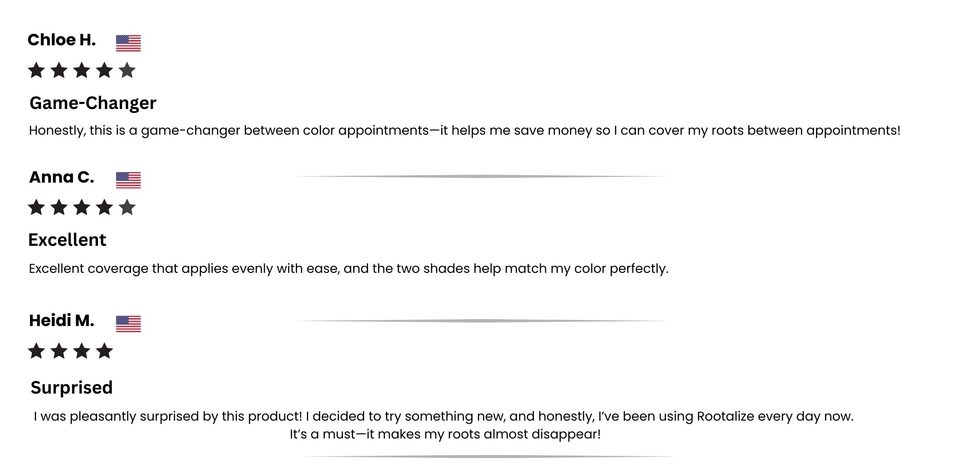Click the US flag beside Heidi M.
The width and height of the screenshot is (980, 469).
(x=128, y=324)
